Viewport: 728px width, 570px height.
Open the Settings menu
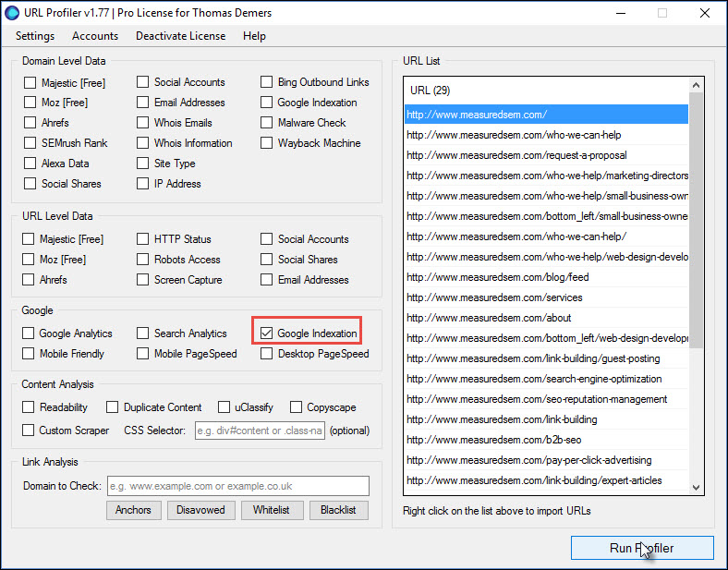coord(35,36)
